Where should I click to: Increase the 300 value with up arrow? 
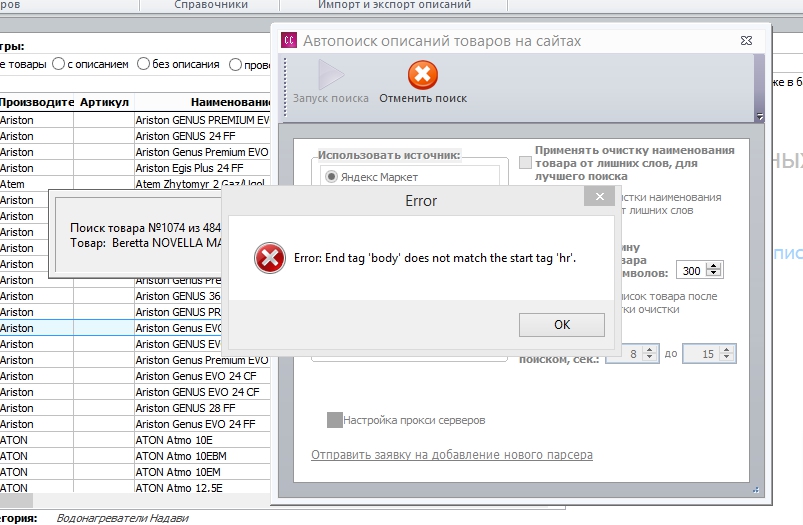click(713, 266)
